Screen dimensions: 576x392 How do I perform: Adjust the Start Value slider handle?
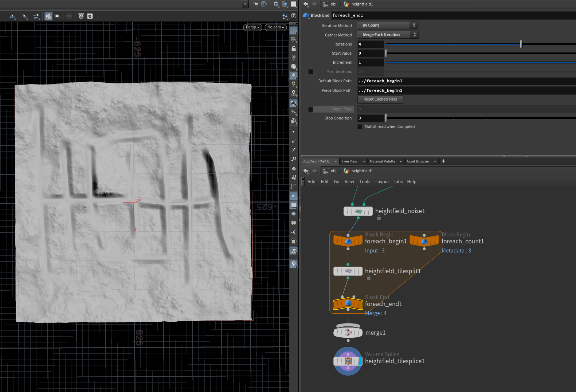386,53
